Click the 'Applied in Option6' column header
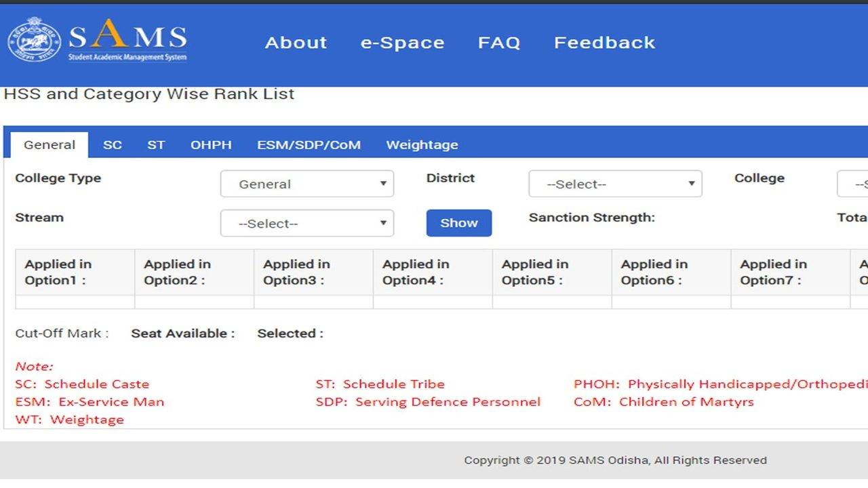 point(672,272)
